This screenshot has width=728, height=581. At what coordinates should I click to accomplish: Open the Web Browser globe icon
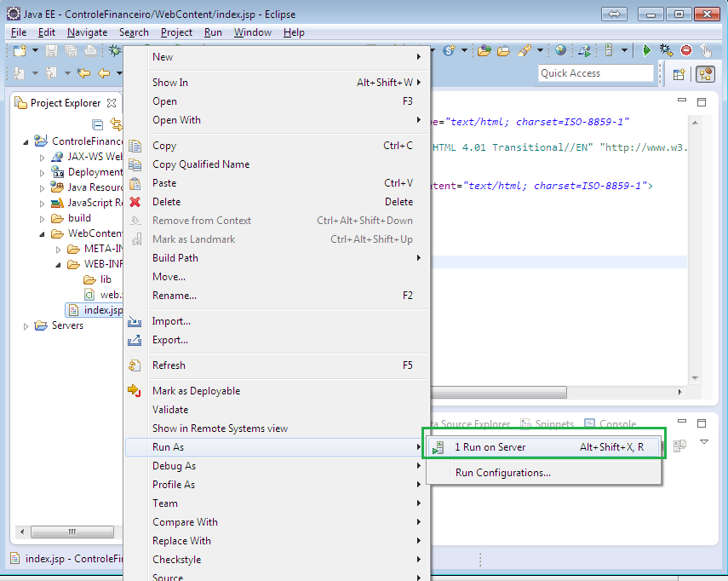pyautogui.click(x=560, y=50)
